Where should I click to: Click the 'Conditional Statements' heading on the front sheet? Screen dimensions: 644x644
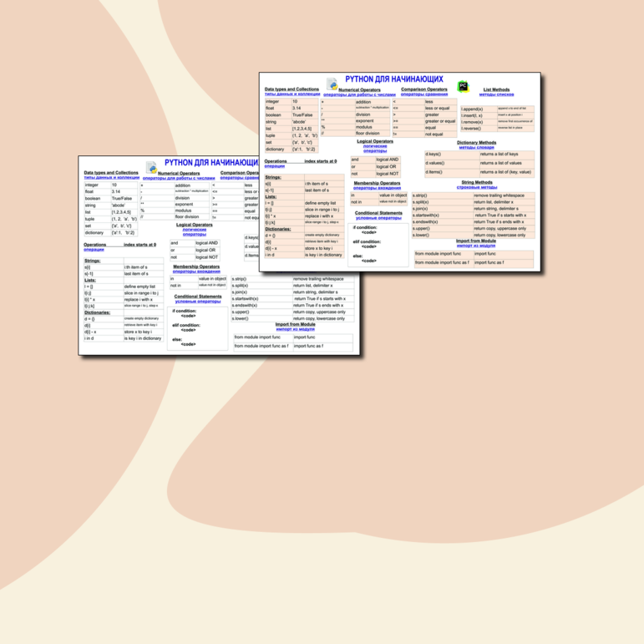378,213
